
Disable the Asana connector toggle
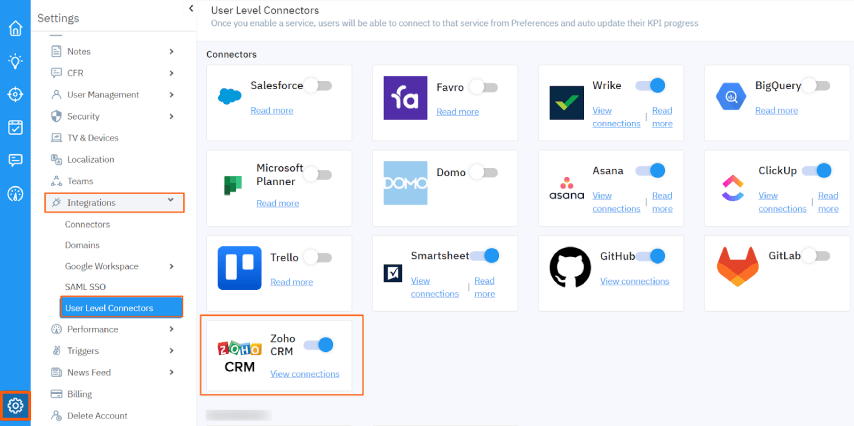(650, 170)
